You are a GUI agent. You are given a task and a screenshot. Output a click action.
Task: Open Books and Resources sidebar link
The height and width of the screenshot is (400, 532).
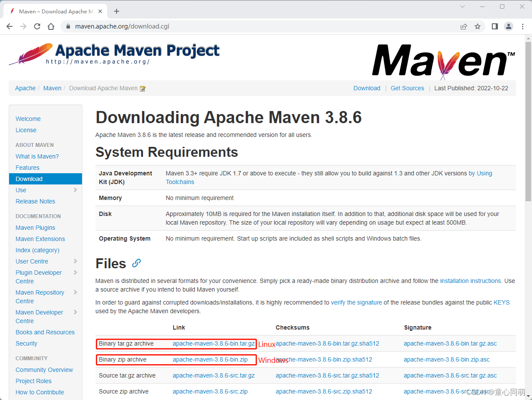click(45, 332)
